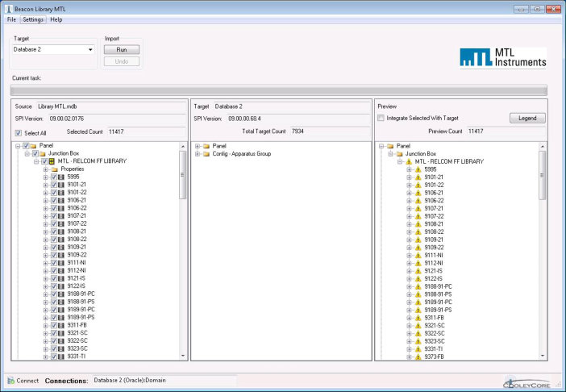
Task: Click the device icon beside 9101-21 in Source tree
Action: coord(61,185)
